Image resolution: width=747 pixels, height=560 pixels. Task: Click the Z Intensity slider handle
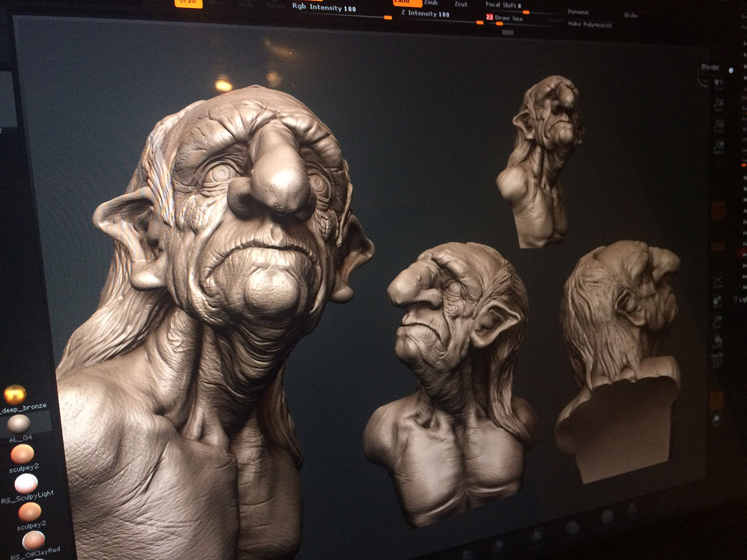(480, 22)
